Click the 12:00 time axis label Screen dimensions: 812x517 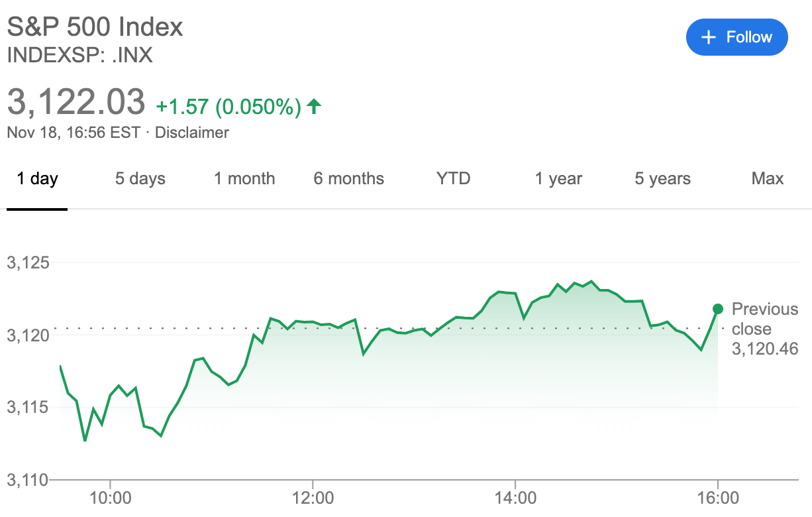pyautogui.click(x=313, y=496)
